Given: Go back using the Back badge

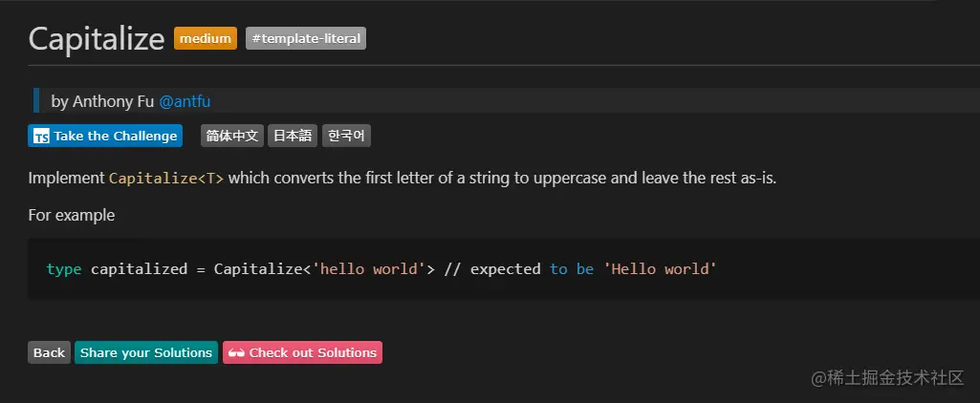Looking at the screenshot, I should (x=49, y=352).
